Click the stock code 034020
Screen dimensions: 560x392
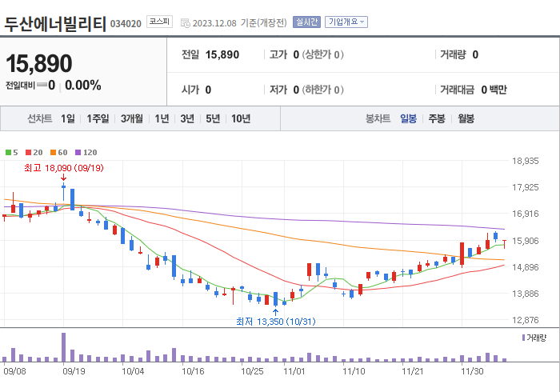(x=126, y=24)
